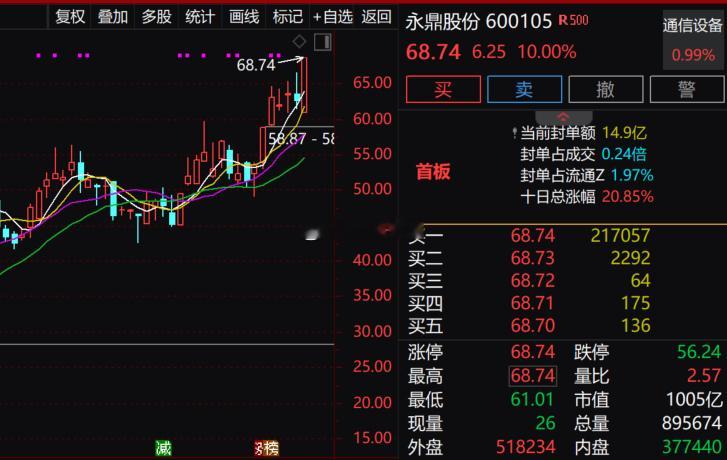Click the 总量 value 895674
This screenshot has width=727, height=460.
[692, 423]
